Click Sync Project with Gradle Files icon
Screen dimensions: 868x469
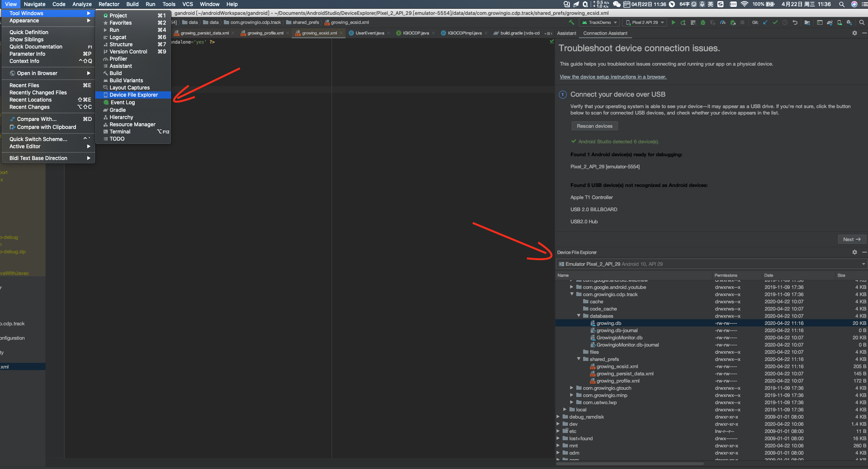point(830,22)
